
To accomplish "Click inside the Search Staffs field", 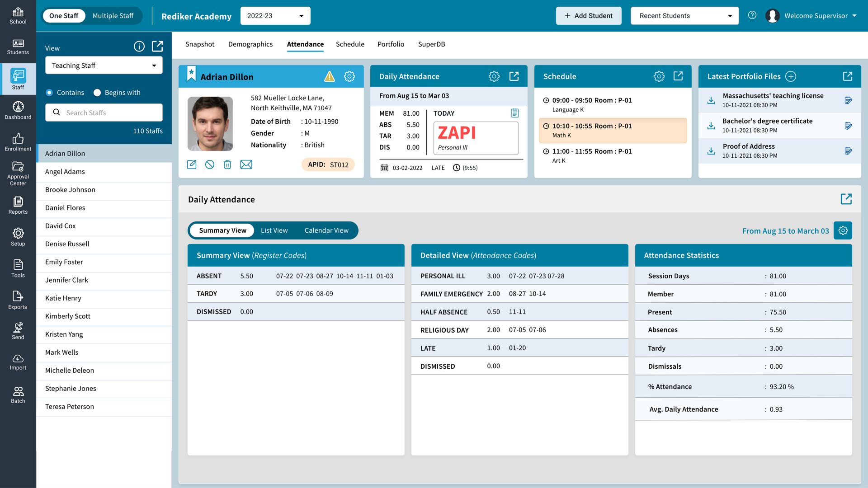I will (x=104, y=113).
